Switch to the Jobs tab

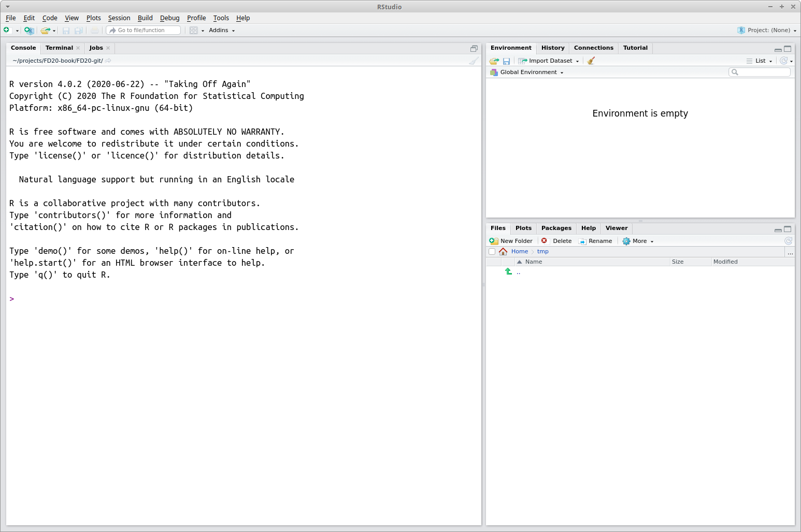96,48
